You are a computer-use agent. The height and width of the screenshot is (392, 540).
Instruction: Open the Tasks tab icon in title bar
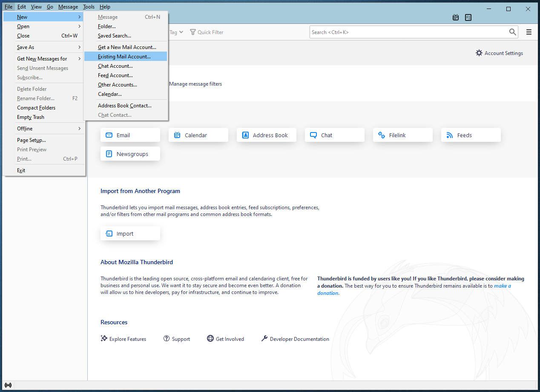click(468, 17)
